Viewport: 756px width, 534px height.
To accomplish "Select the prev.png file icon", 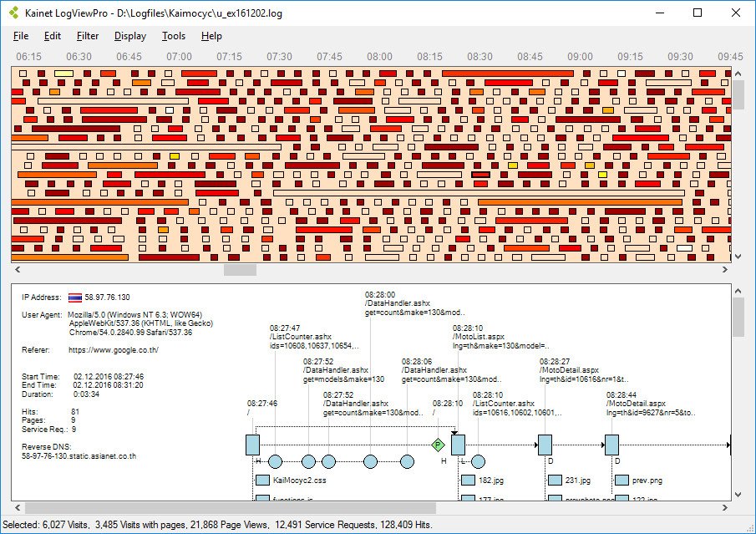I will tap(622, 481).
